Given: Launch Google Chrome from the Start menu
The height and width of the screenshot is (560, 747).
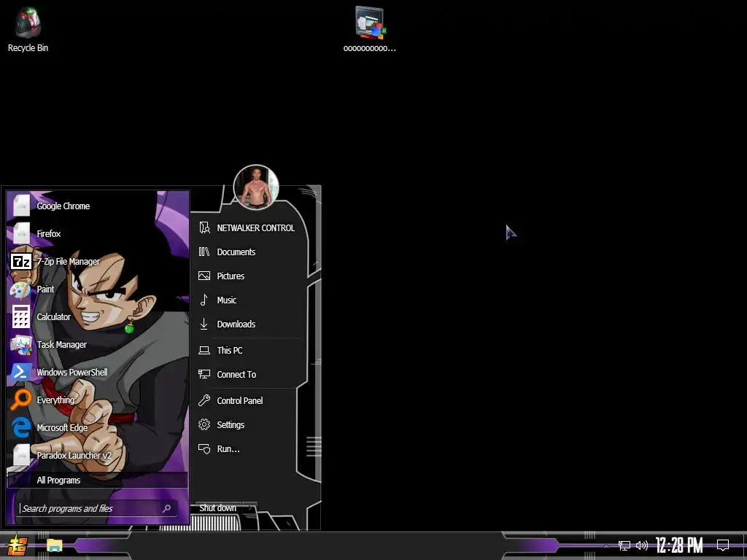Looking at the screenshot, I should tap(98, 206).
